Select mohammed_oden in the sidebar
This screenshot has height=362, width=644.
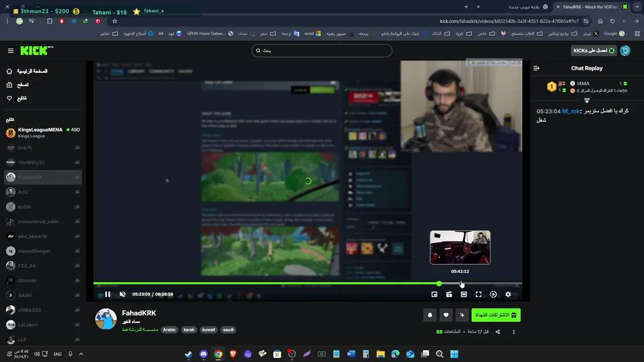[43, 221]
